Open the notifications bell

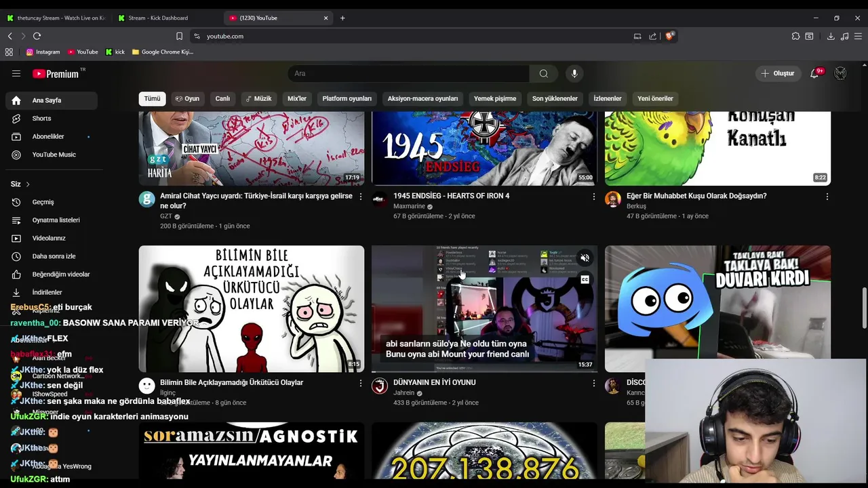tap(815, 73)
